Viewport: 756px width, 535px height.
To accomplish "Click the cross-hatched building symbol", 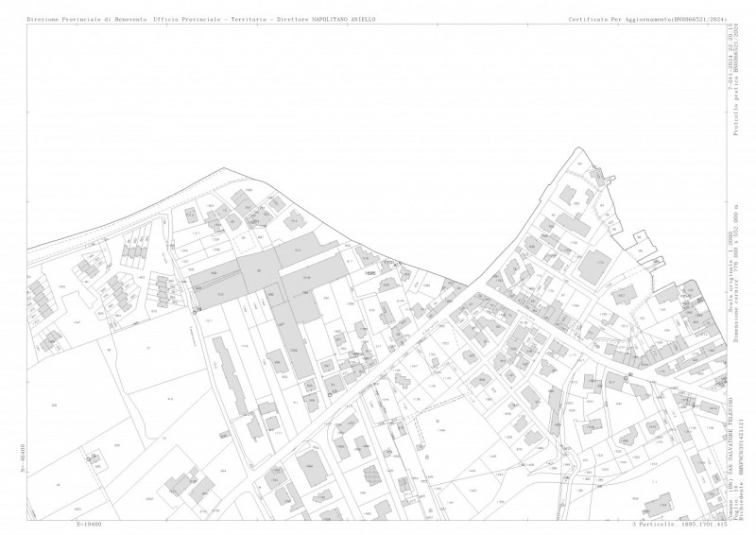I will [371, 474].
